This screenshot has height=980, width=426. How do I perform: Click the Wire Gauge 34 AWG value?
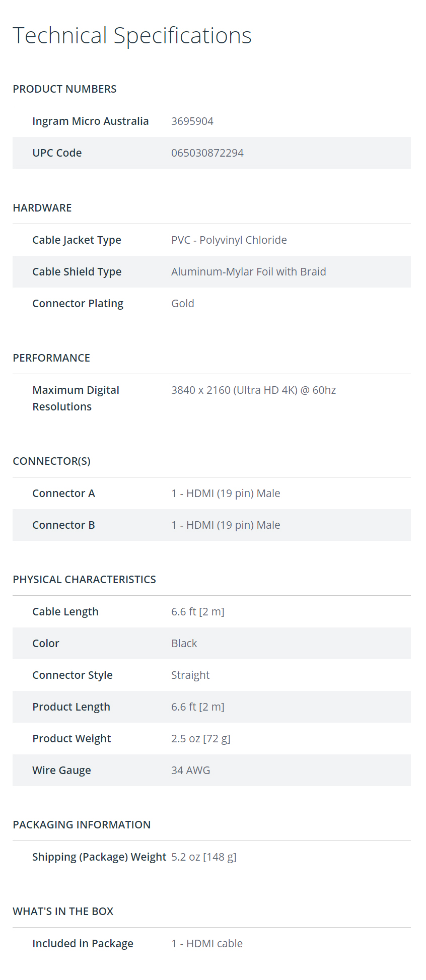tap(190, 771)
